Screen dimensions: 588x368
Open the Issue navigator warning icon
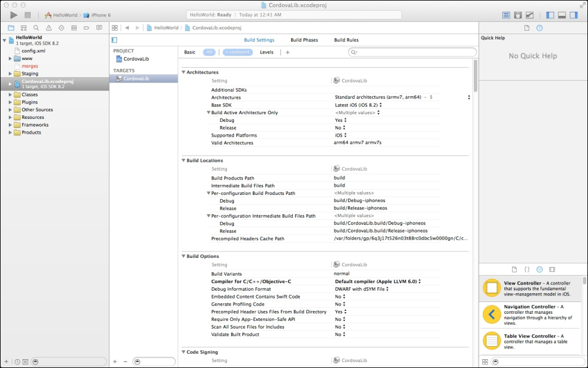coord(49,28)
